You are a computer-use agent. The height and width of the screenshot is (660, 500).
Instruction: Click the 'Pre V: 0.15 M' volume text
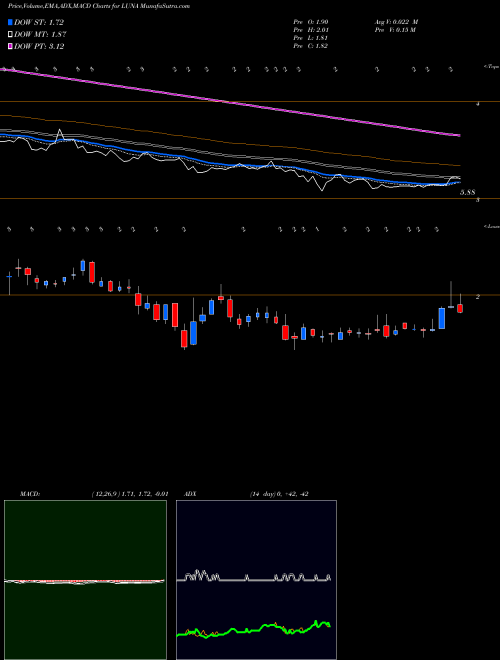click(395, 30)
